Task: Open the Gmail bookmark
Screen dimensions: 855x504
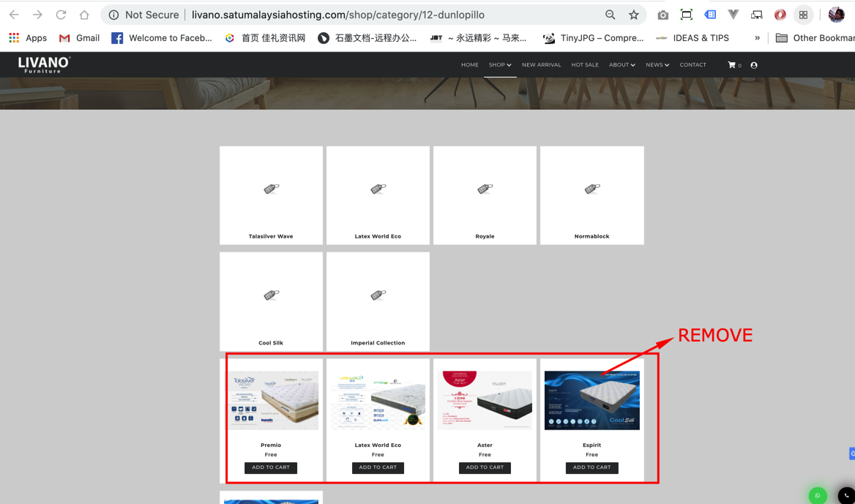Action: click(80, 37)
